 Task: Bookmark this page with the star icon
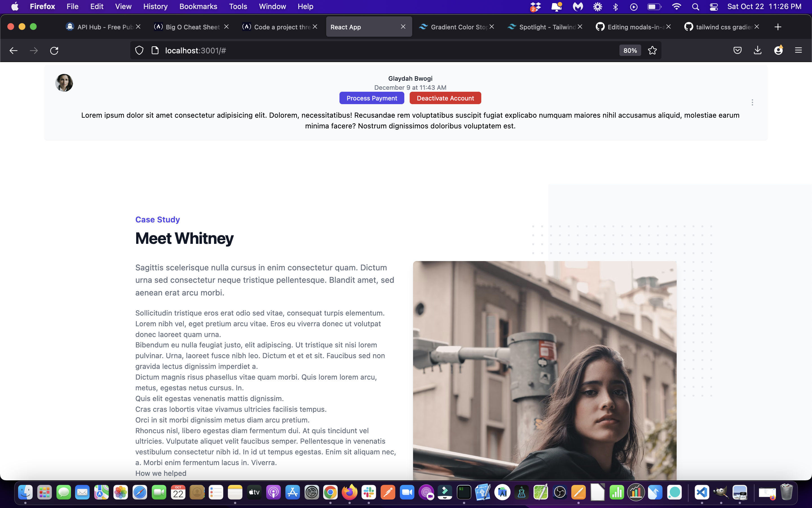pyautogui.click(x=652, y=51)
